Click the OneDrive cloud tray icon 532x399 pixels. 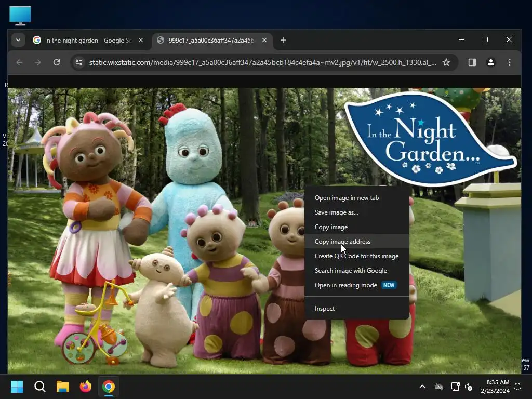(438, 387)
